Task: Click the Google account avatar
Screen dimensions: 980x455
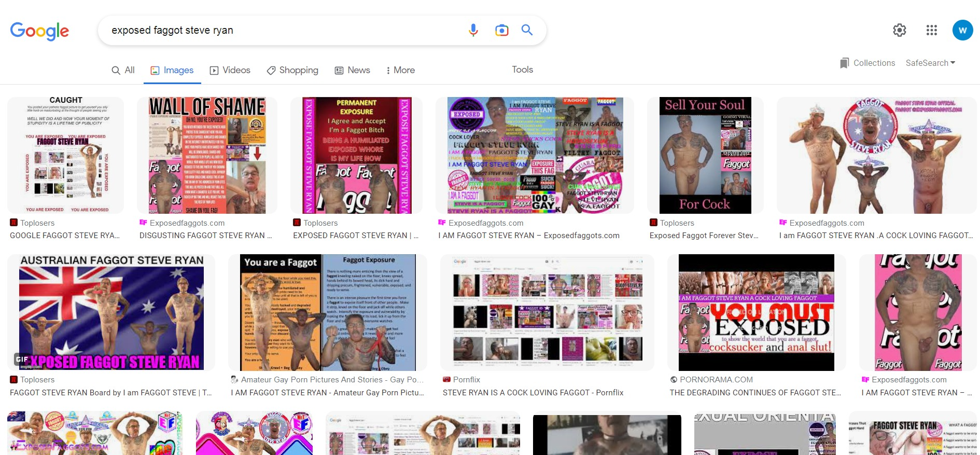Action: pyautogui.click(x=962, y=30)
